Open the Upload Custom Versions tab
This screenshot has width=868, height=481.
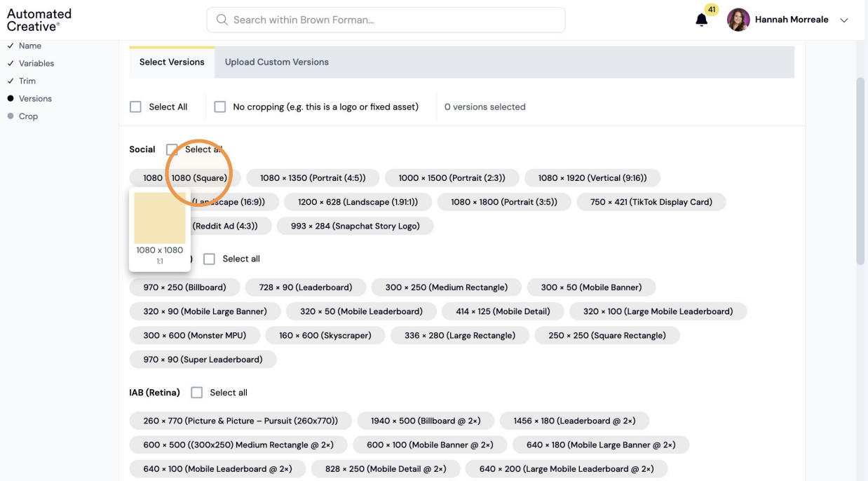click(x=277, y=62)
